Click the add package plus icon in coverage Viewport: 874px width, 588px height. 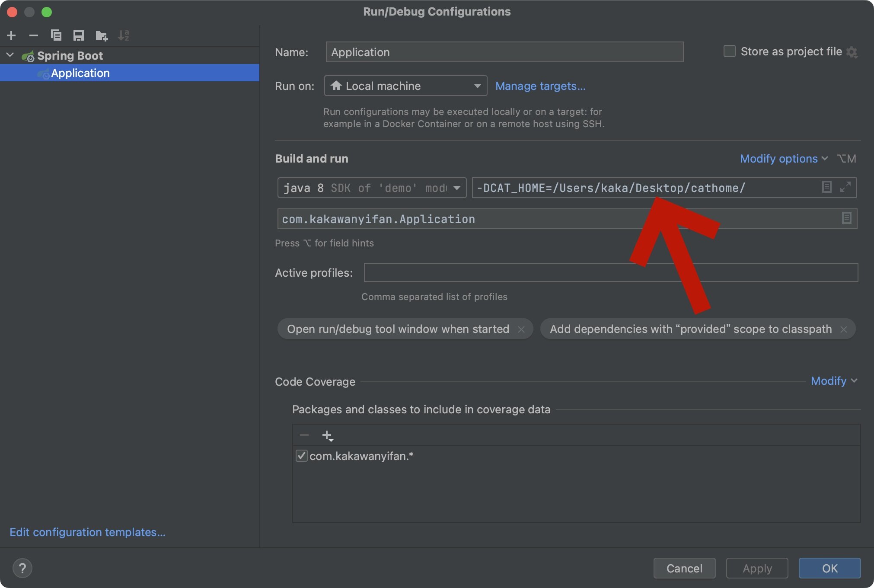(x=328, y=435)
